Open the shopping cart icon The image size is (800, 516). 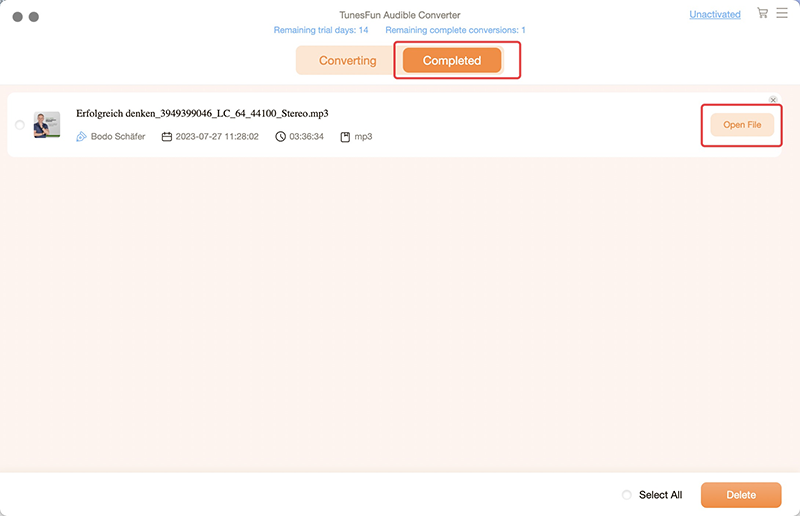762,13
